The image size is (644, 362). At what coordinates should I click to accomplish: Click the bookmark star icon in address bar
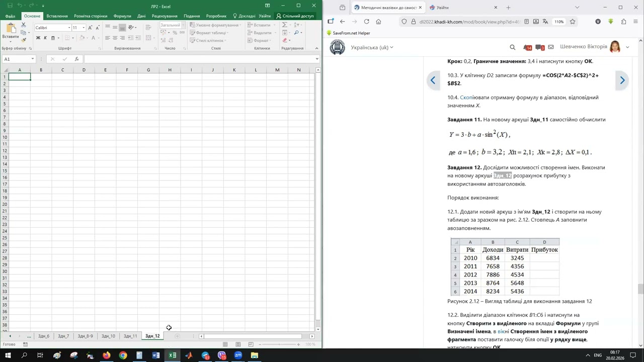click(x=573, y=22)
